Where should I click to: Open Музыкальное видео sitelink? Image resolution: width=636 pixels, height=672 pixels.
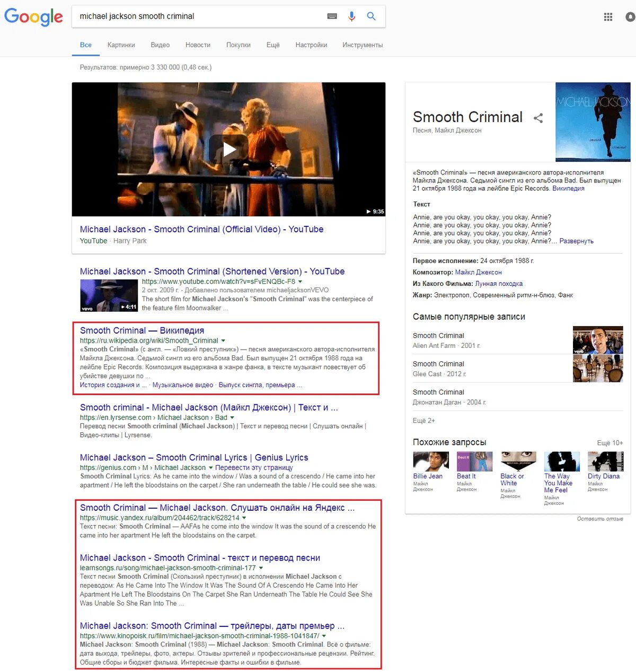183,385
